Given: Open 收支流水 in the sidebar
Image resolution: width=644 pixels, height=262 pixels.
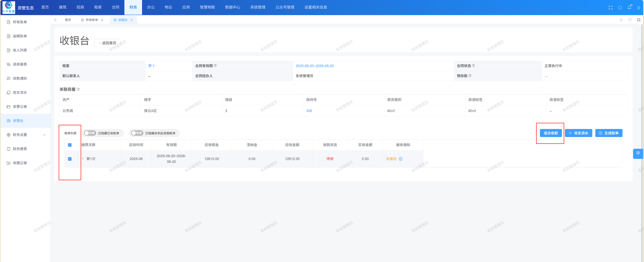Looking at the screenshot, I should click(x=20, y=92).
